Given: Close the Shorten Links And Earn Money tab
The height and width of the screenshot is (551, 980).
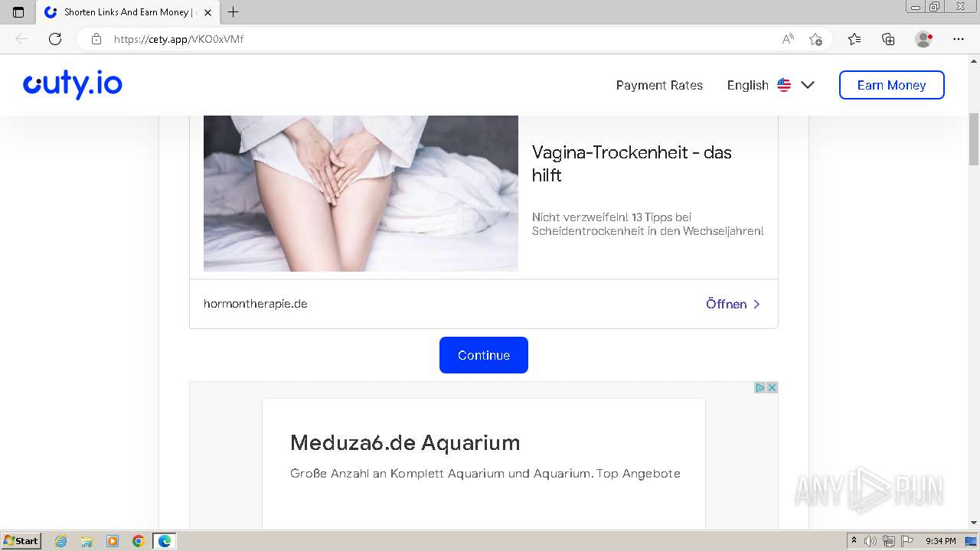Looking at the screenshot, I should pos(207,12).
